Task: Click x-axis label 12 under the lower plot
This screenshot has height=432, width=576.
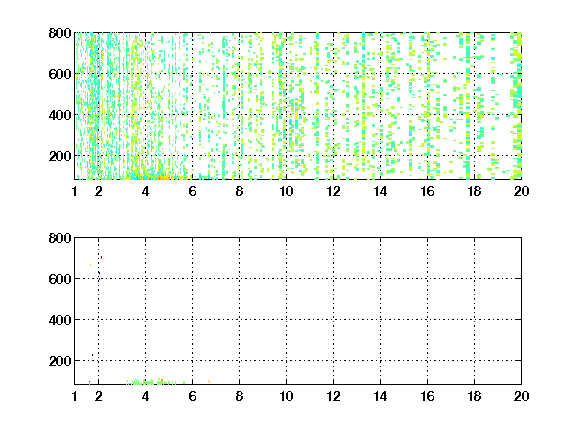Action: point(333,396)
